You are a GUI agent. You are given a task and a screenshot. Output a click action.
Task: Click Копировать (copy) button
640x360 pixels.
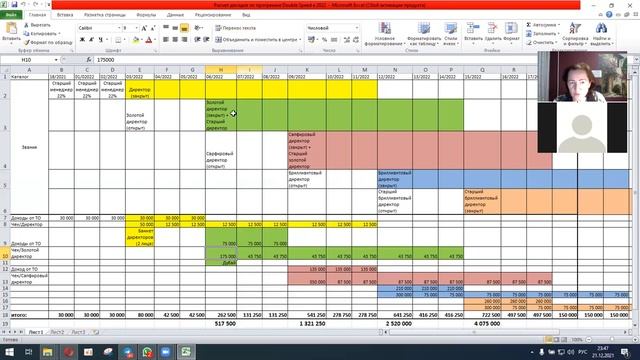[x=41, y=33]
